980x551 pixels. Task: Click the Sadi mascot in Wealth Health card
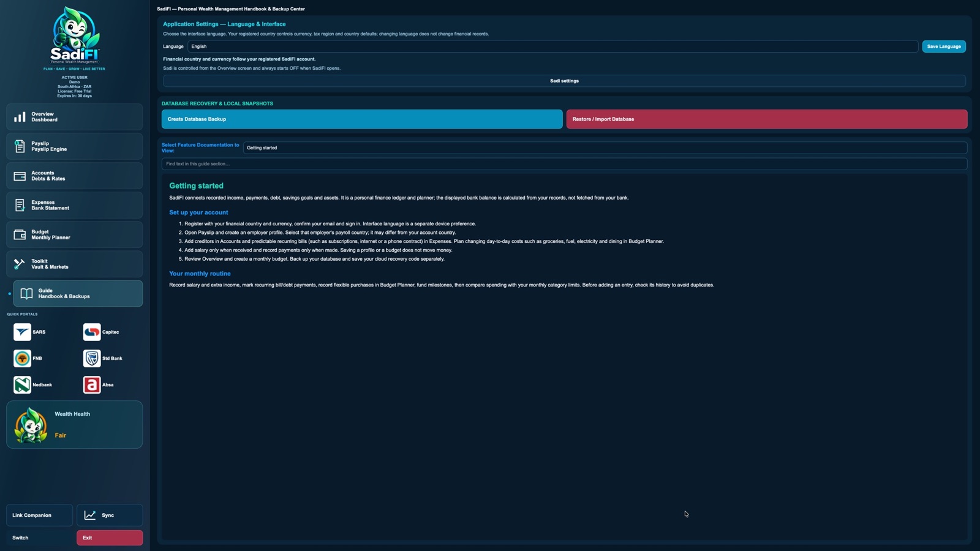click(x=31, y=425)
